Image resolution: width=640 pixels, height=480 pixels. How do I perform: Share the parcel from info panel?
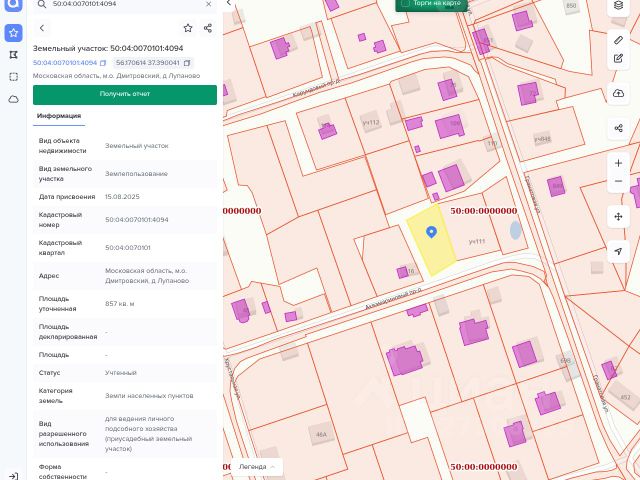pos(208,28)
